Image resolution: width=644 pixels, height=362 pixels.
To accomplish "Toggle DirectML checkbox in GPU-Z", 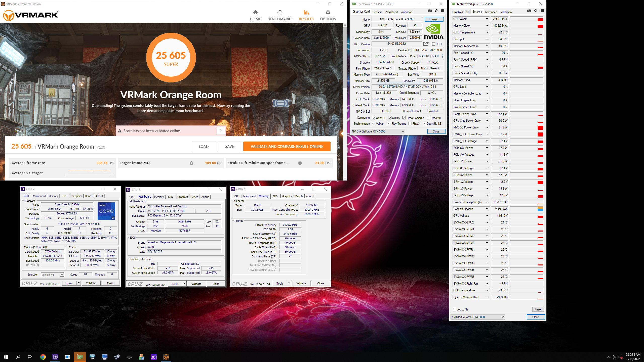I will tap(428, 118).
